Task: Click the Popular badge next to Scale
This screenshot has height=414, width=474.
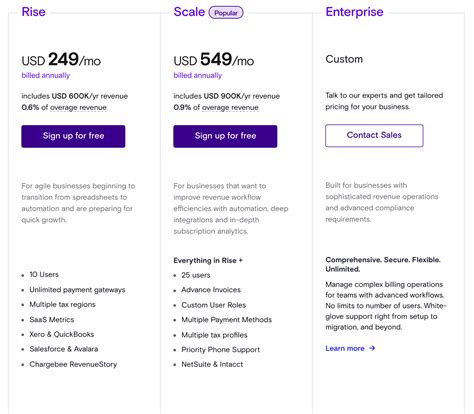Action: click(x=226, y=13)
